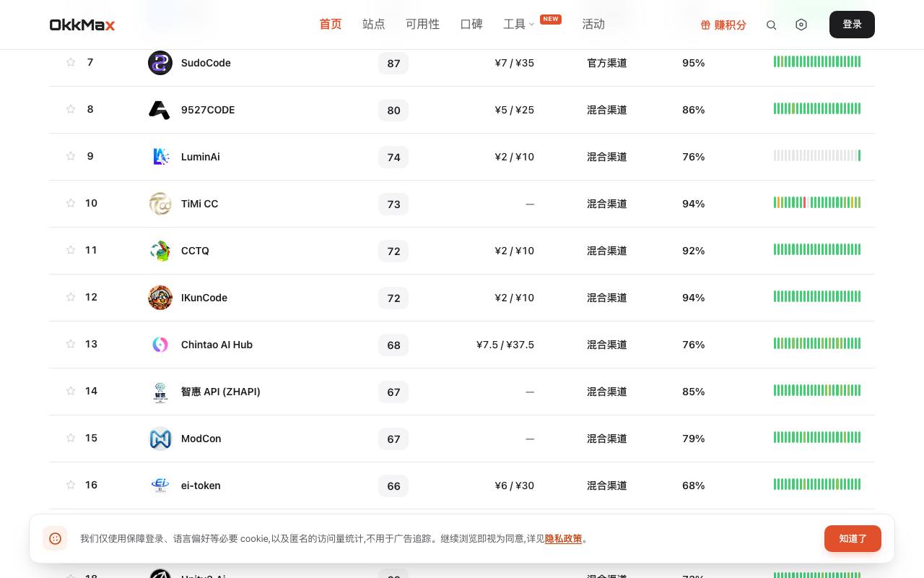Click the 登录 button

click(852, 25)
